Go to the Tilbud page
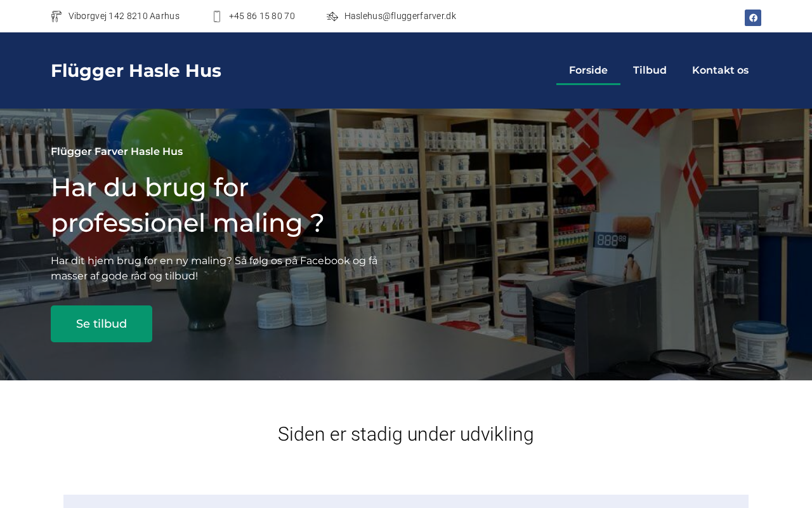 click(x=650, y=70)
